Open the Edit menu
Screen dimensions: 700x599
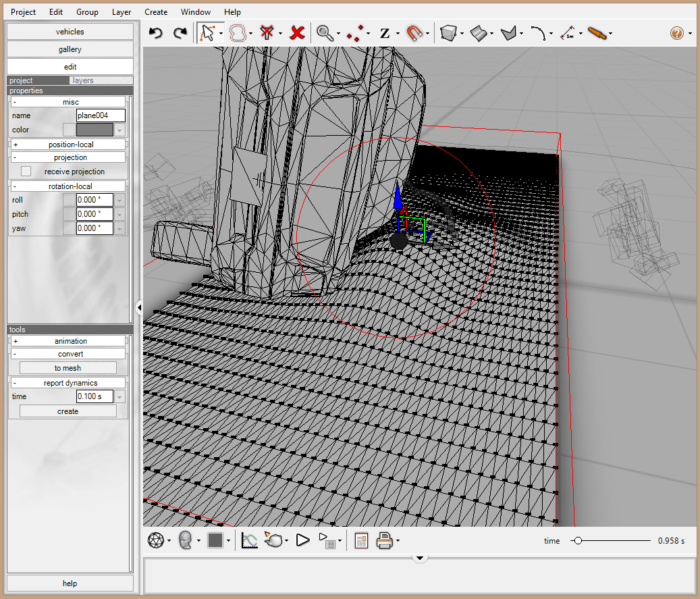(x=56, y=12)
